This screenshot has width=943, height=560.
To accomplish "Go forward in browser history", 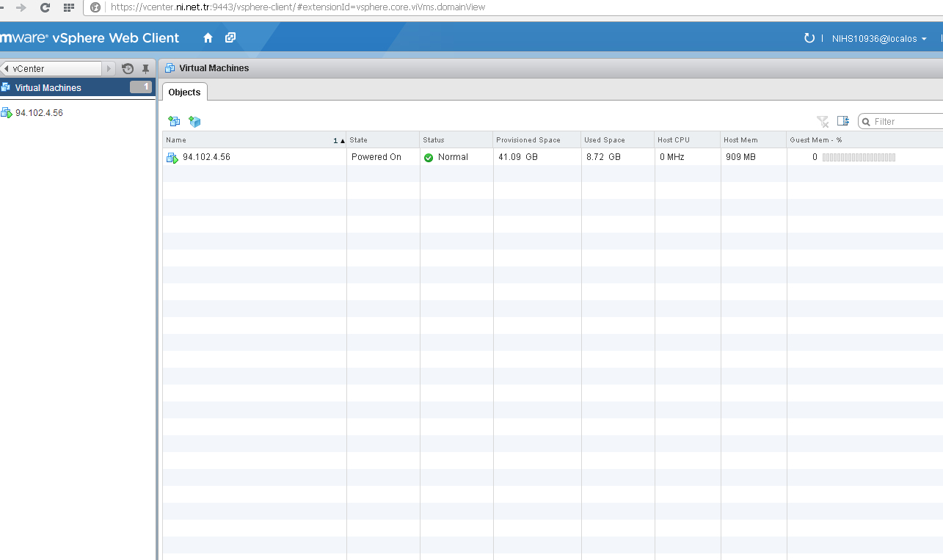I will click(x=21, y=7).
